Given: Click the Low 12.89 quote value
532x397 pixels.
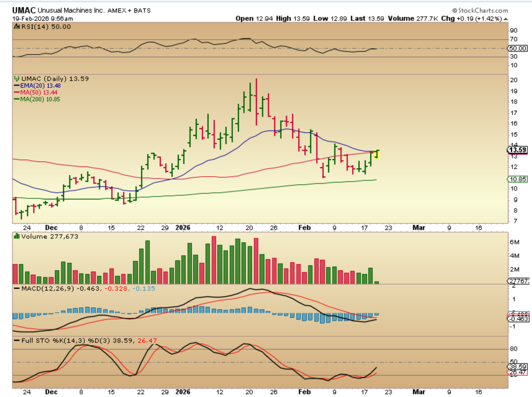Looking at the screenshot, I should point(330,19).
